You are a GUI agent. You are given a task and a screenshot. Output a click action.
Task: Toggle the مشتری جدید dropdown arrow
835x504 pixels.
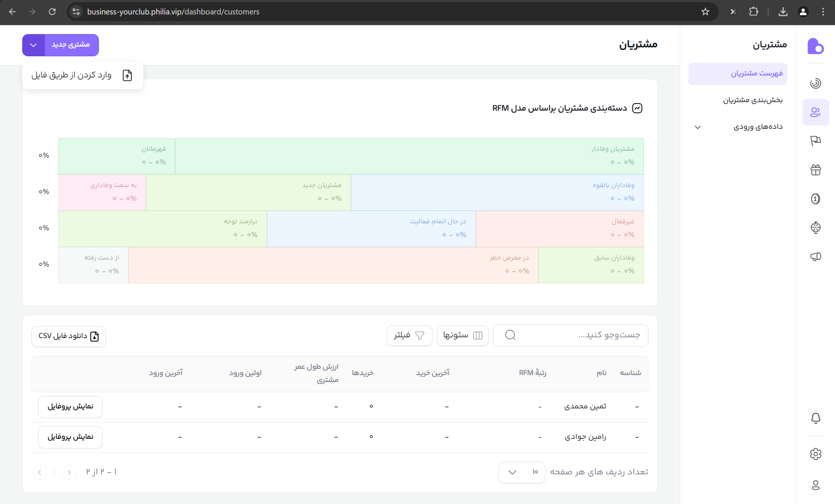tap(33, 45)
